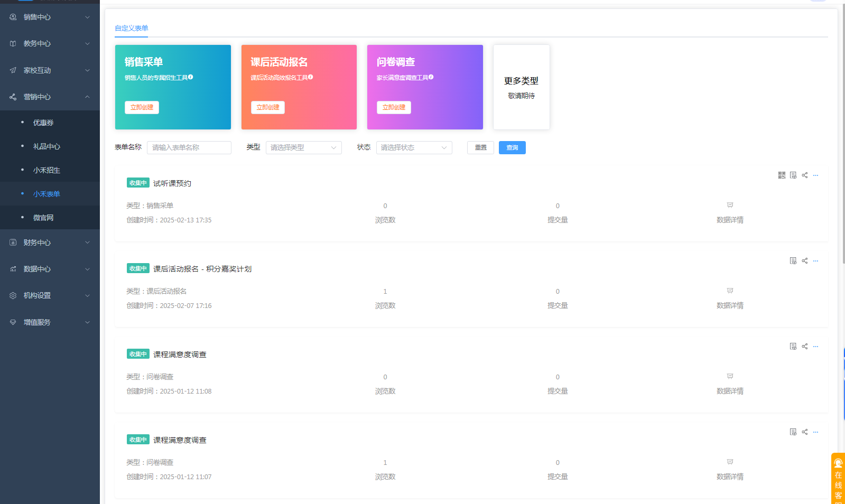The height and width of the screenshot is (504, 845).
Task: Expand 教务中心 menu chevron
Action: [x=88, y=43]
